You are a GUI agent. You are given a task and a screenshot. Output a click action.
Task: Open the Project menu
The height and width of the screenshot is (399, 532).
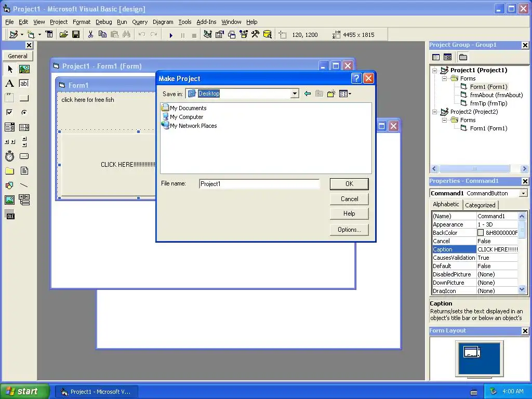coord(59,22)
